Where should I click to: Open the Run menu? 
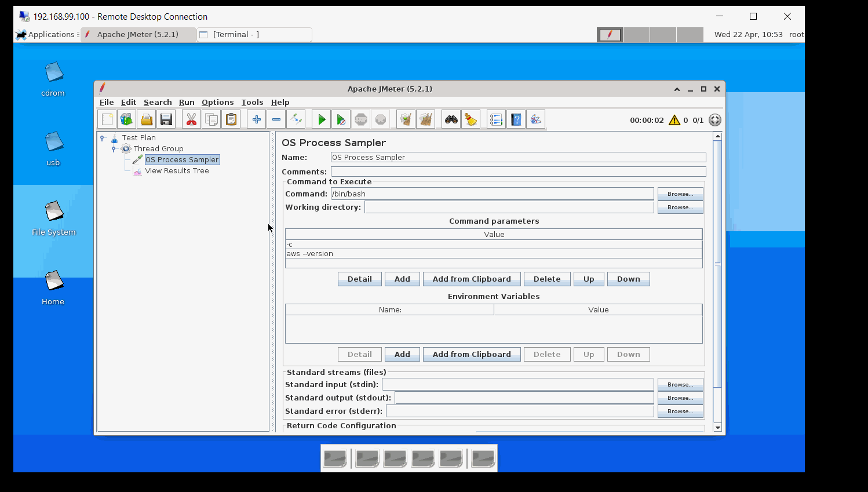187,102
